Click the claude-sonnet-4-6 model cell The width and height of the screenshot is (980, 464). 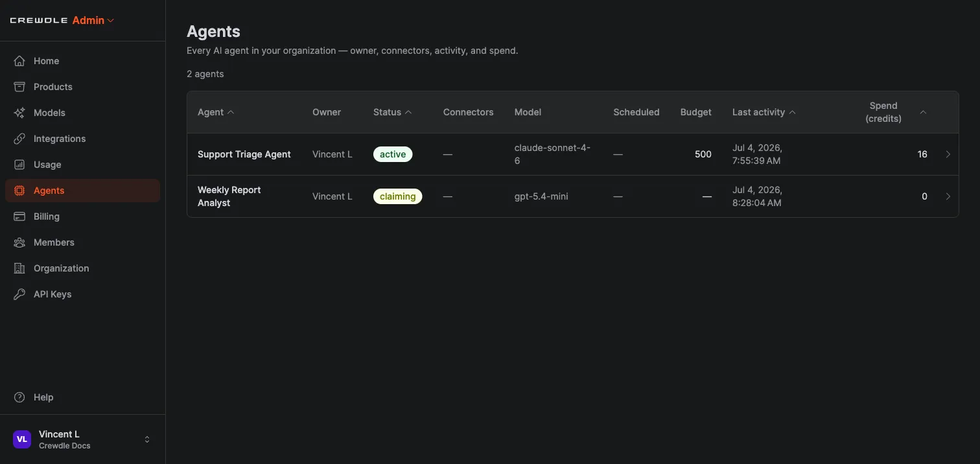pyautogui.click(x=553, y=154)
